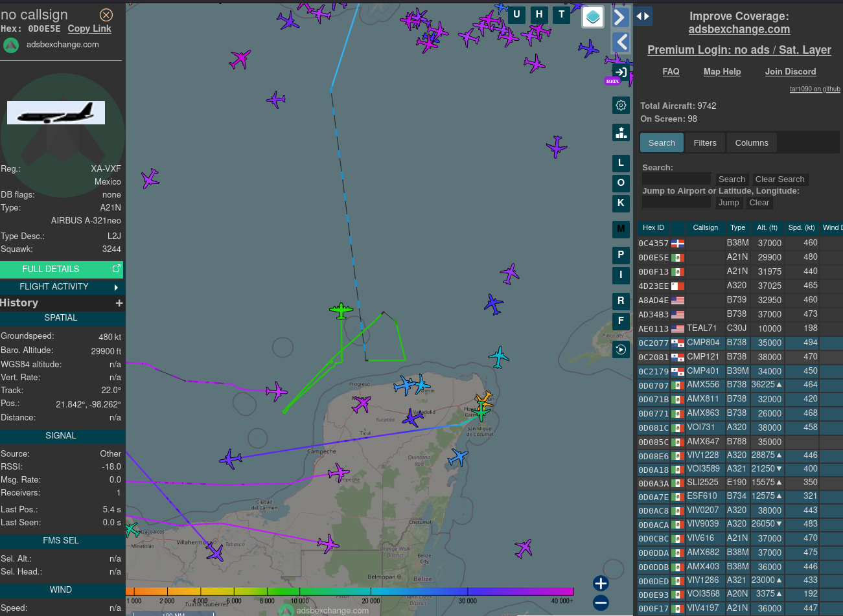Click the replay playback circle icon
Screen dimensions: 843x616
click(x=621, y=350)
